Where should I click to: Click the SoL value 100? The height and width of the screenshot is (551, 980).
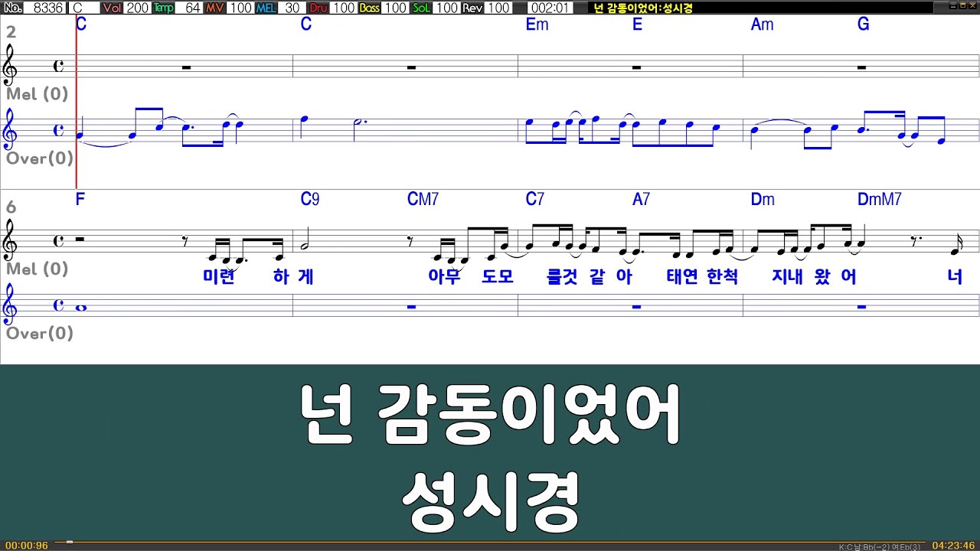(446, 8)
